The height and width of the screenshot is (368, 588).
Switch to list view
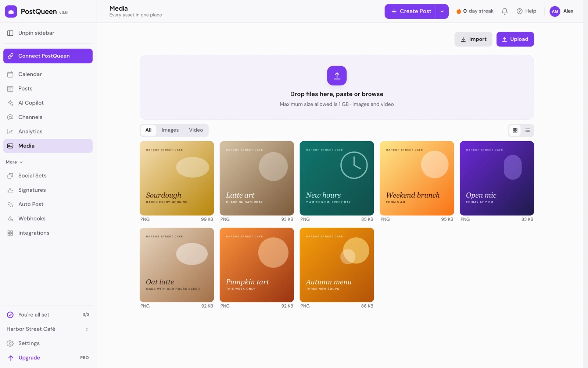tap(527, 130)
